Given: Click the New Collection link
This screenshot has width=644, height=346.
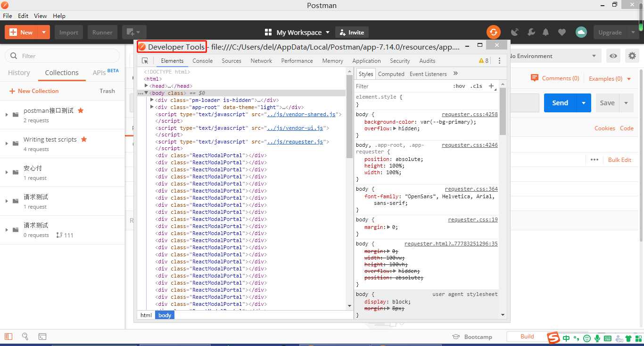Looking at the screenshot, I should 34,91.
